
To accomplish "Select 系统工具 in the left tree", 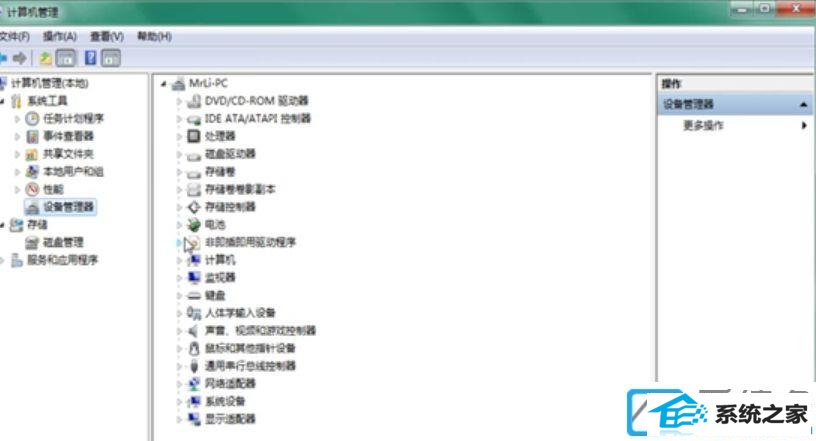I will pos(47,101).
